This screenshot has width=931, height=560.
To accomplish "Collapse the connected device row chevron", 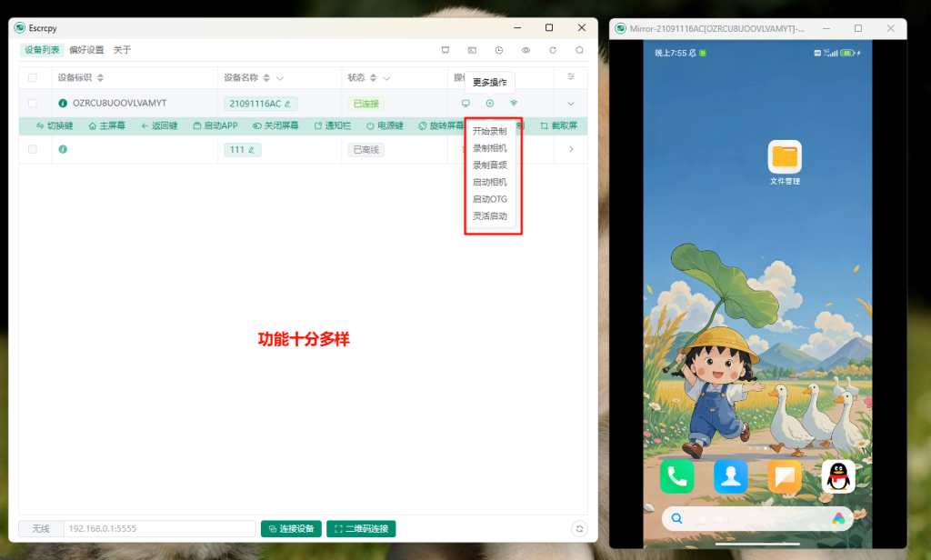I will click(571, 104).
